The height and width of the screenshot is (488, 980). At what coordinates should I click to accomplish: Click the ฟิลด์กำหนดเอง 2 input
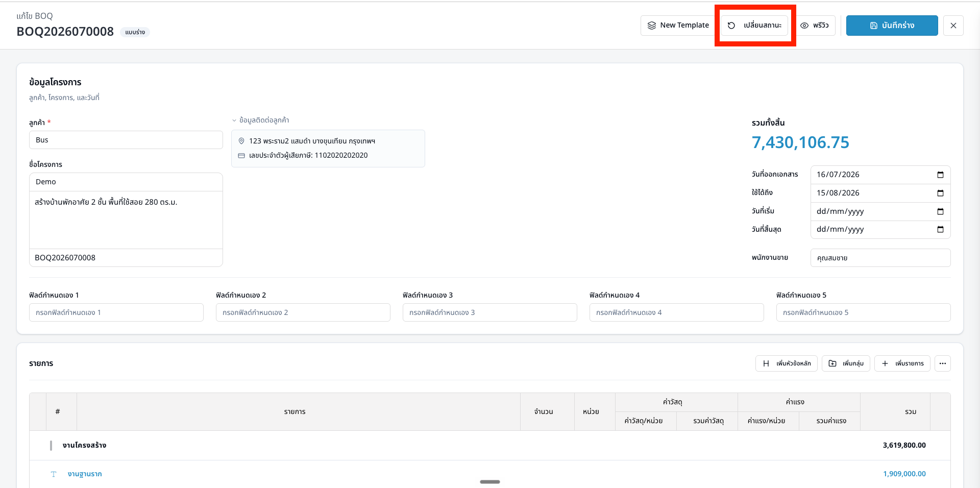tap(303, 312)
